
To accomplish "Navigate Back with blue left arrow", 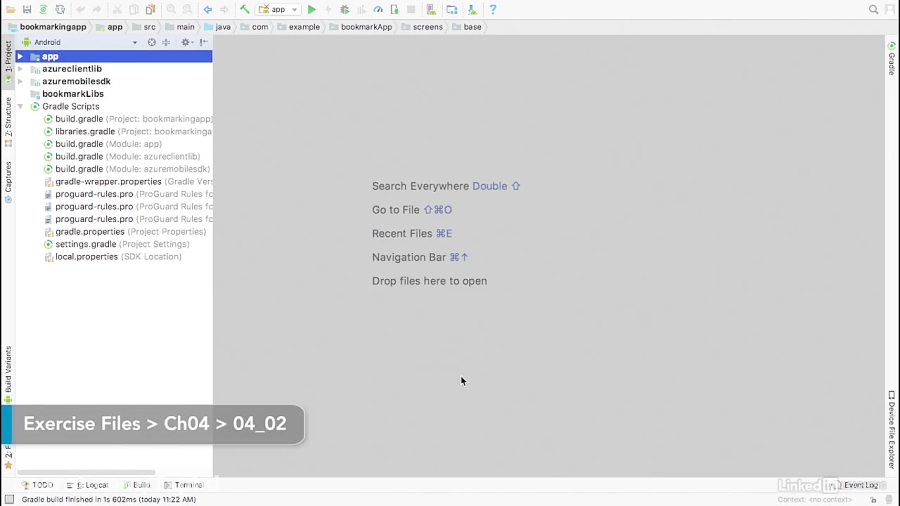I will coord(208,10).
